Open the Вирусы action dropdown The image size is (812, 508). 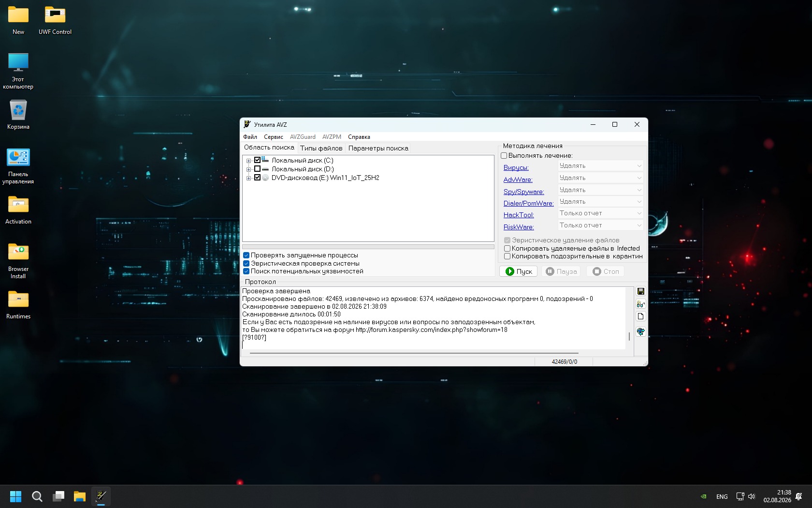[600, 166]
